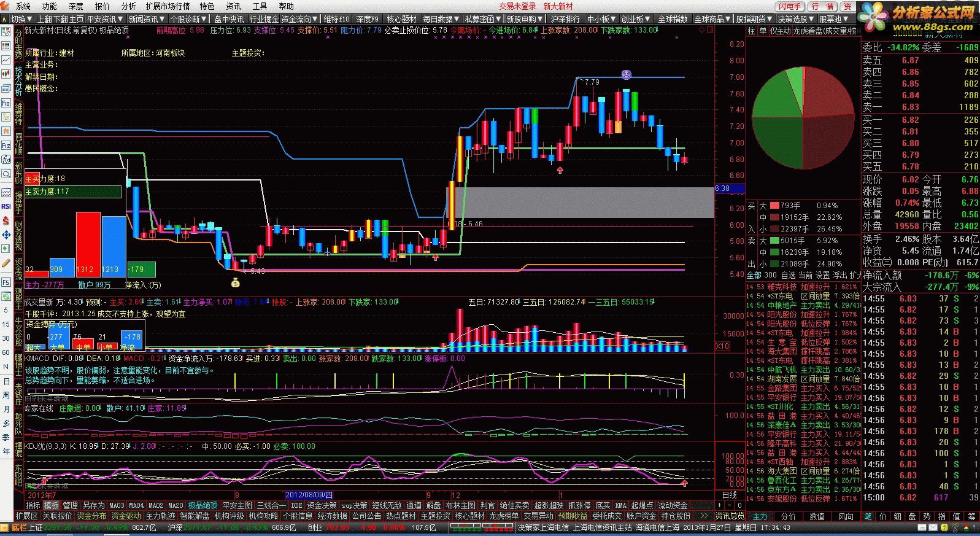Click the 核心题材 toolbar button
The width and height of the screenshot is (980, 536).
(402, 19)
